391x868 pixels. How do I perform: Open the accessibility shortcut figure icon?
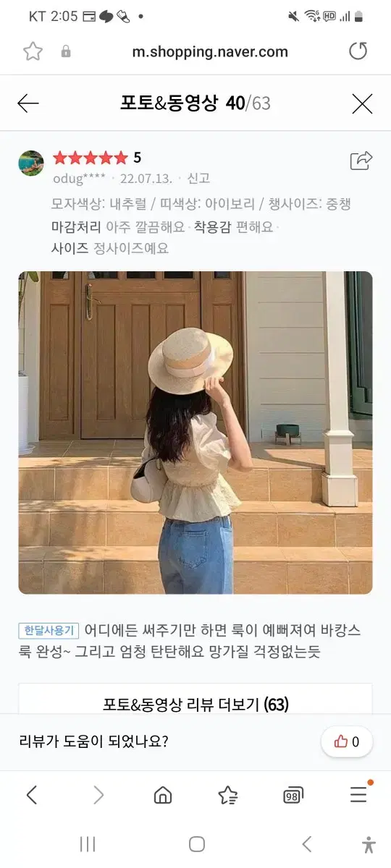pos(369,844)
